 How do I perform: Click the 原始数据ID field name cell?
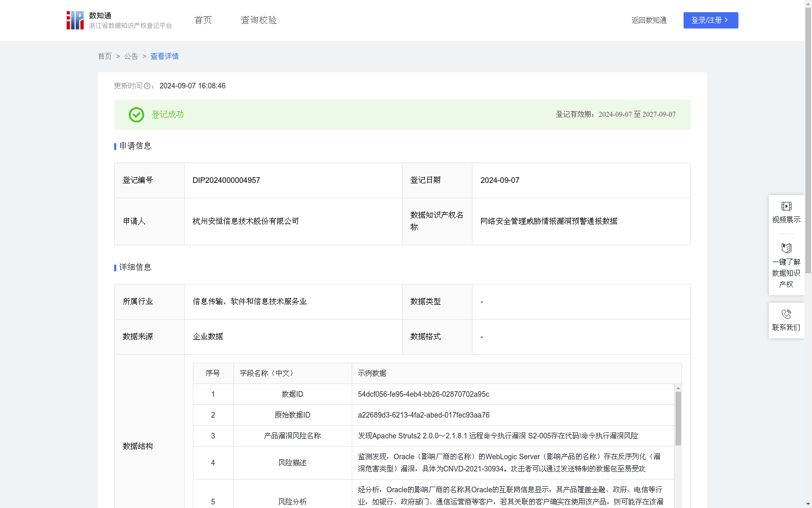click(x=293, y=415)
